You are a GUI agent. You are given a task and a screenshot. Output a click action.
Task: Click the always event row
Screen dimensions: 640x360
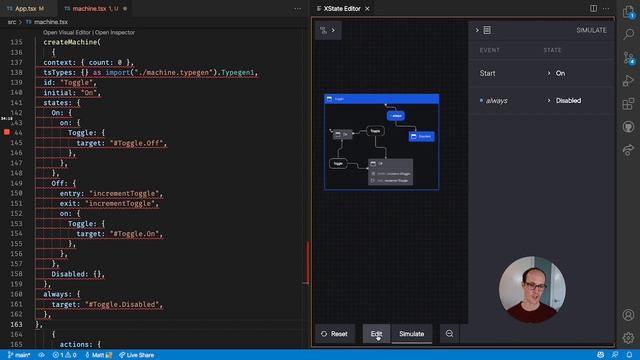click(x=542, y=100)
